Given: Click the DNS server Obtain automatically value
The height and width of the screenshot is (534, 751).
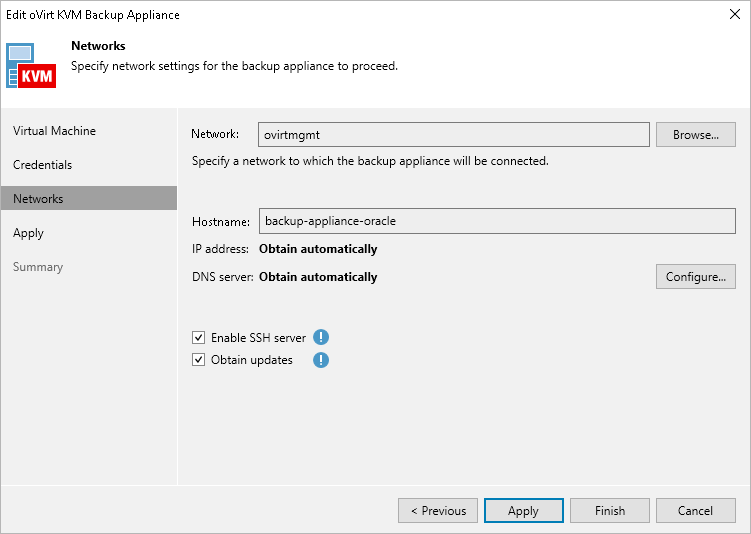Looking at the screenshot, I should [318, 277].
